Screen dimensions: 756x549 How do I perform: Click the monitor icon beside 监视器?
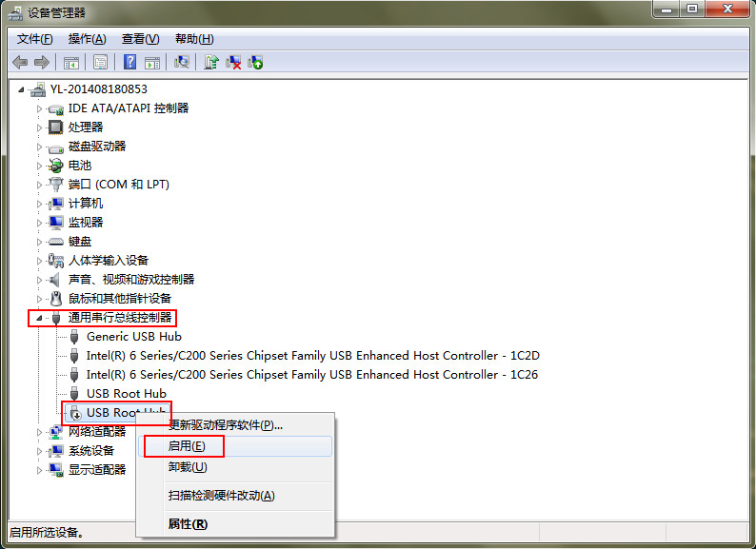(x=56, y=223)
